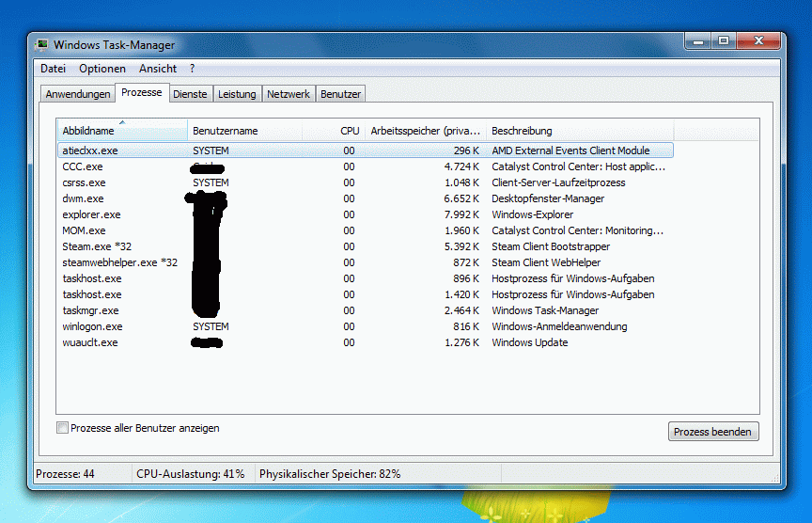Click the 6.652 K memory value
The width and height of the screenshot is (812, 523).
[x=461, y=198]
